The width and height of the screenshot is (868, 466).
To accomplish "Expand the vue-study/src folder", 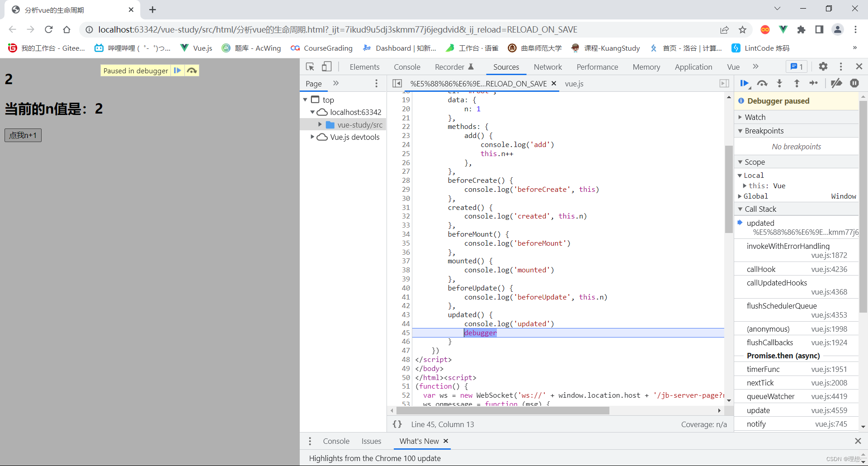I will click(x=320, y=124).
